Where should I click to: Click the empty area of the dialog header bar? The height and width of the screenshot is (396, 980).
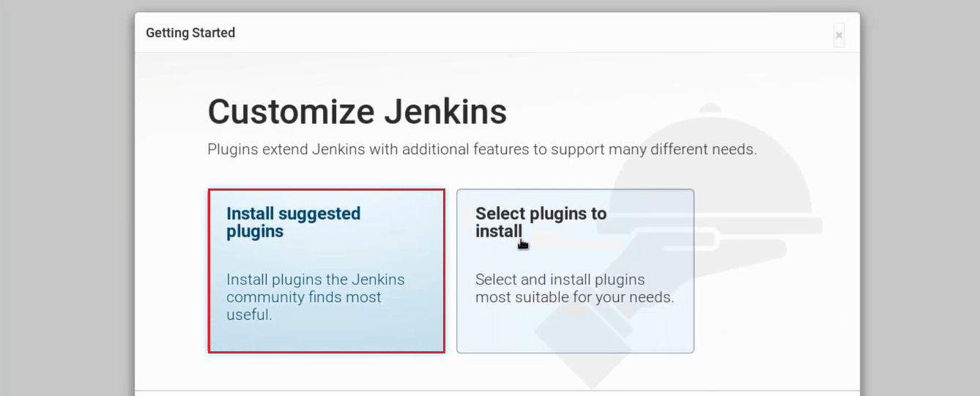(x=513, y=33)
